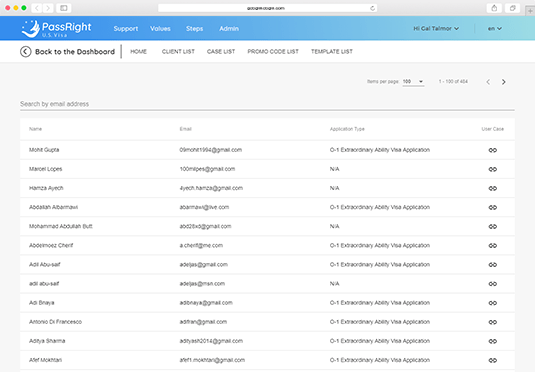
Task: Expand the en language selector
Action: pyautogui.click(x=494, y=28)
